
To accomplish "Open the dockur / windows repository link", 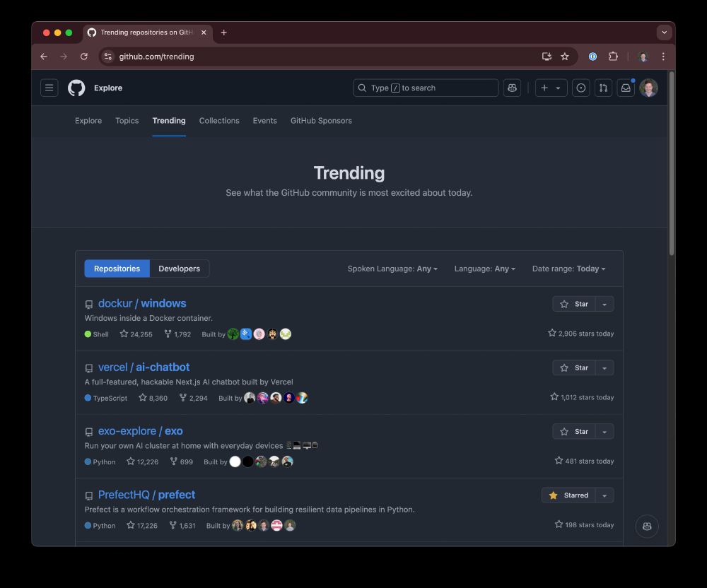I will coord(142,303).
